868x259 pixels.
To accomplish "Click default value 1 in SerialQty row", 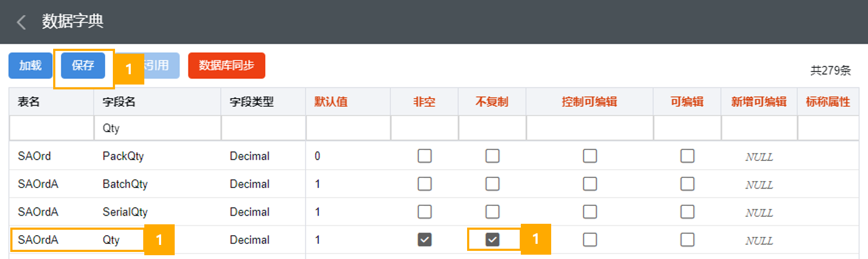I will point(317,212).
